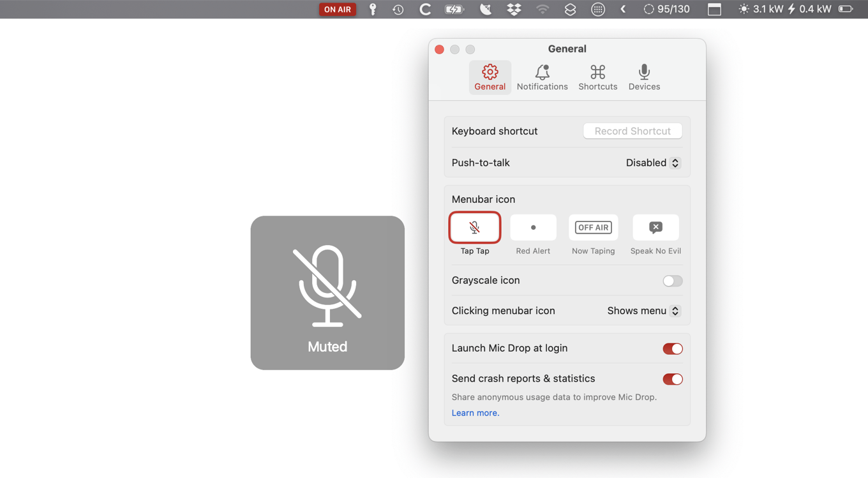Open the Push-to-talk dropdown
Screen dimensions: 868x478
pyautogui.click(x=652, y=163)
